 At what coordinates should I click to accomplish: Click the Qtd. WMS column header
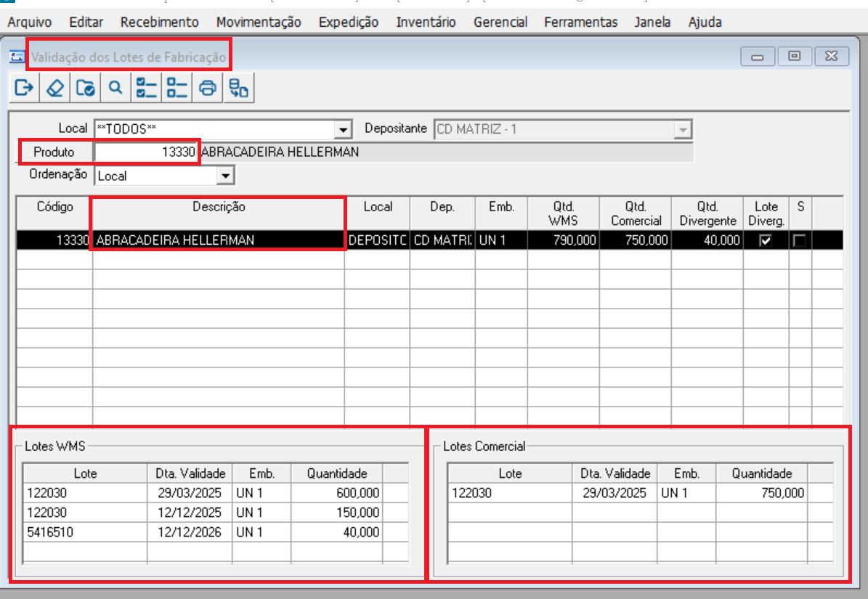(564, 213)
